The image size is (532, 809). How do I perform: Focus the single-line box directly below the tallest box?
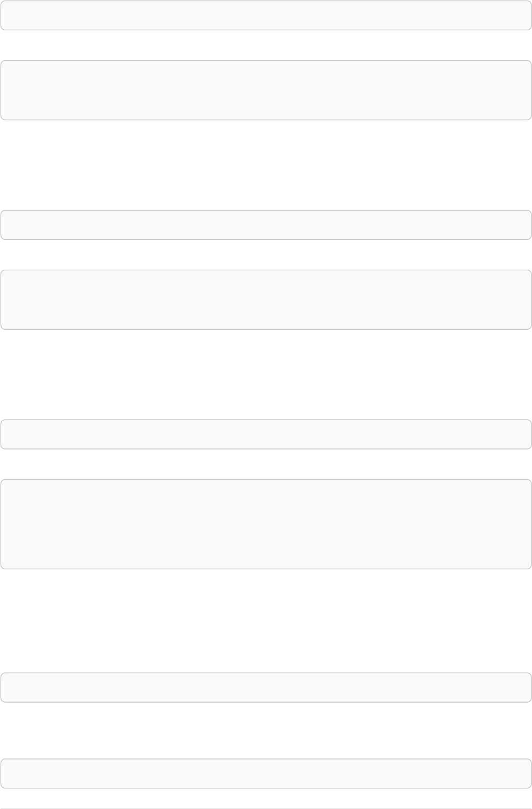point(266,687)
